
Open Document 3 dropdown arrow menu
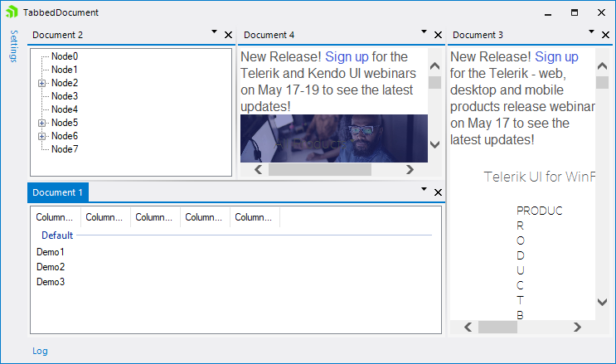coord(591,32)
